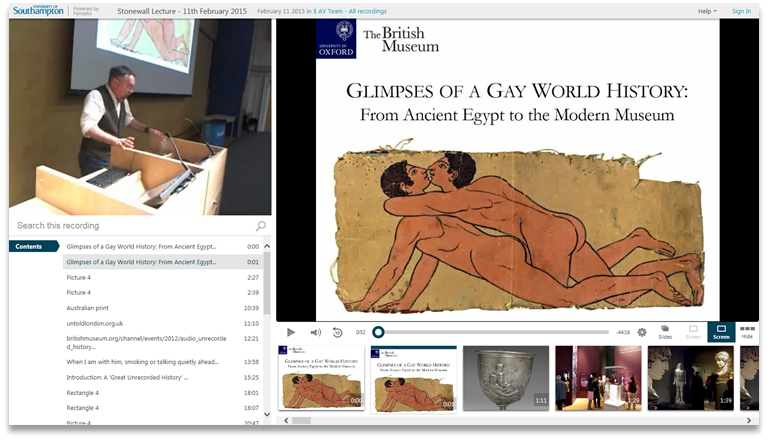Select the Screen view button
The height and width of the screenshot is (440, 768).
[721, 332]
